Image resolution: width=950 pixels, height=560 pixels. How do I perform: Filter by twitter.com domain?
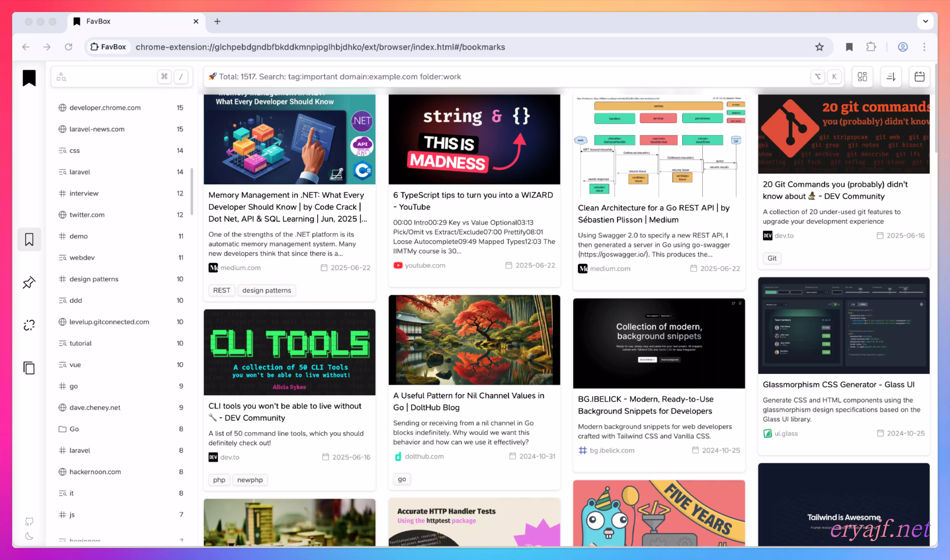coord(121,215)
